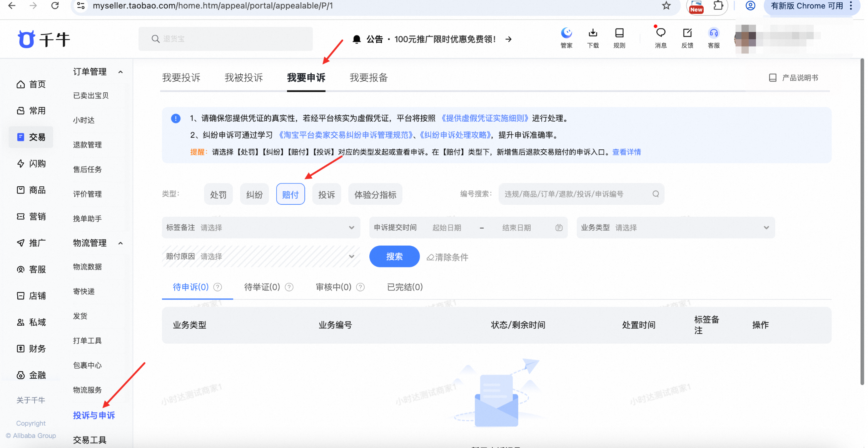Image resolution: width=868 pixels, height=448 pixels.
Task: Click help icon next to 待申诉(0)
Action: [218, 287]
